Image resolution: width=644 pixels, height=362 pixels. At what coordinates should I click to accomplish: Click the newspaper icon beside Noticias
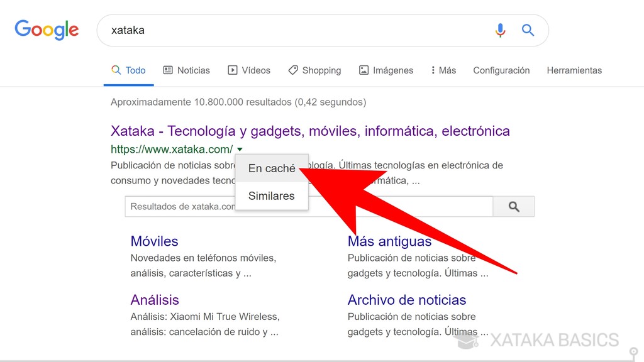point(167,70)
